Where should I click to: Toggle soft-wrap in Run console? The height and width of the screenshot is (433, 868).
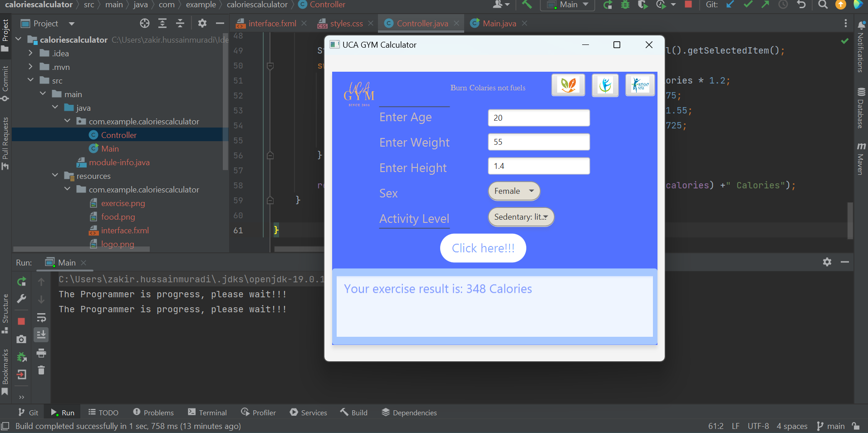[41, 317]
